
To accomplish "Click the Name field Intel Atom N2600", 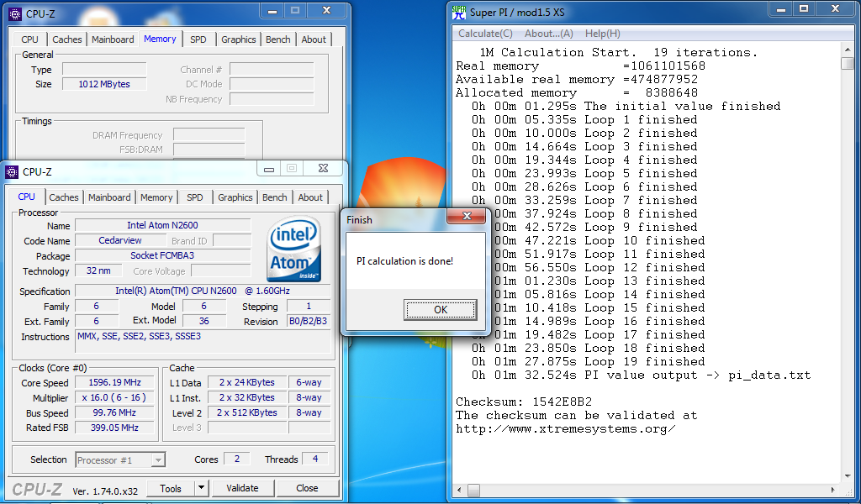I will click(162, 225).
